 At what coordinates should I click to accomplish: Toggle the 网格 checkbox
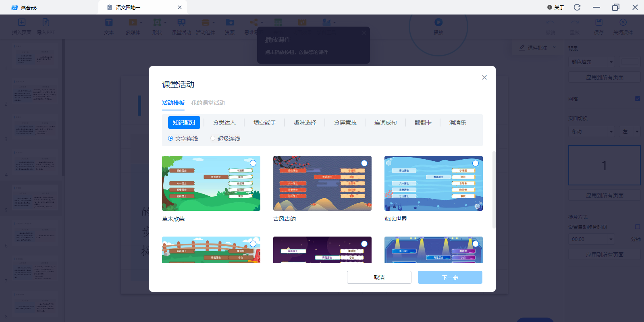[x=638, y=99]
